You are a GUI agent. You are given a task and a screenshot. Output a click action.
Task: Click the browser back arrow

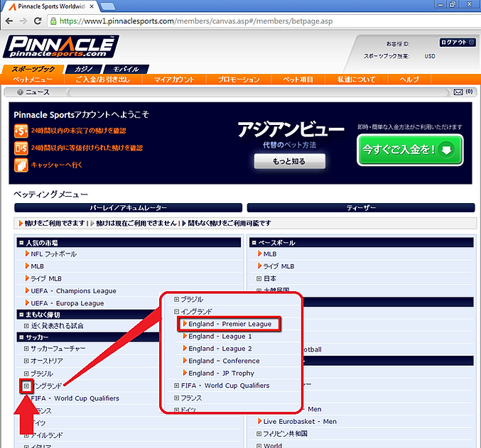(9, 21)
